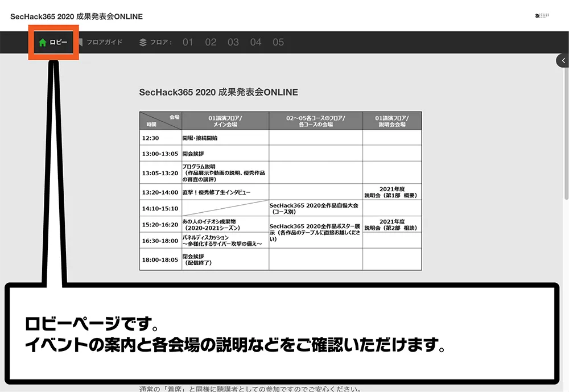Click the パネルディスカッション cell
The width and height of the screenshot is (569, 392).
(225, 240)
